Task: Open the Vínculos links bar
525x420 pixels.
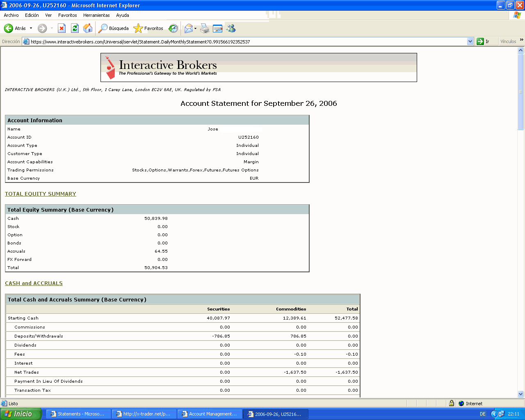Action: pyautogui.click(x=508, y=41)
